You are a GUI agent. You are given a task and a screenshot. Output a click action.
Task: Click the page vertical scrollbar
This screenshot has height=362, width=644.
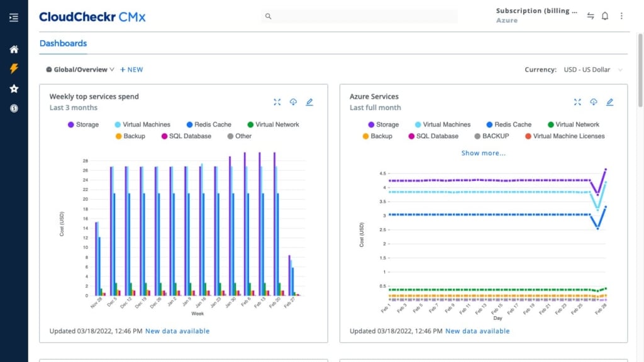tap(640, 70)
